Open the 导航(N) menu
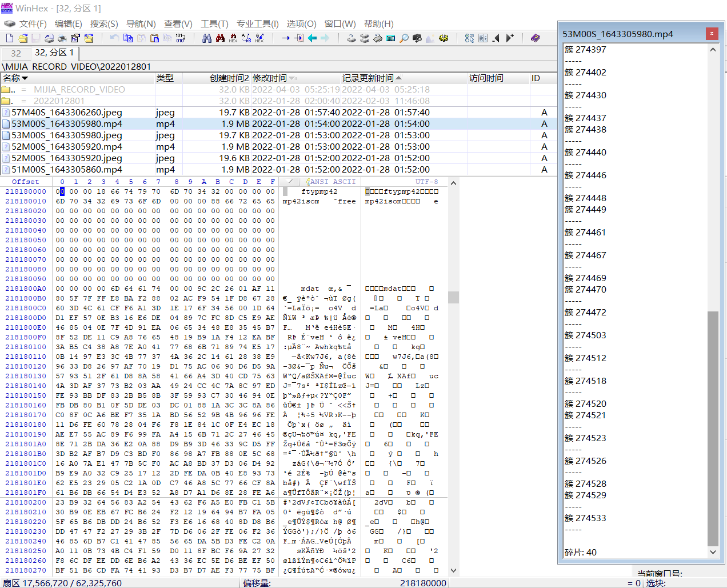Screen dimensions: 727x588 pos(141,23)
